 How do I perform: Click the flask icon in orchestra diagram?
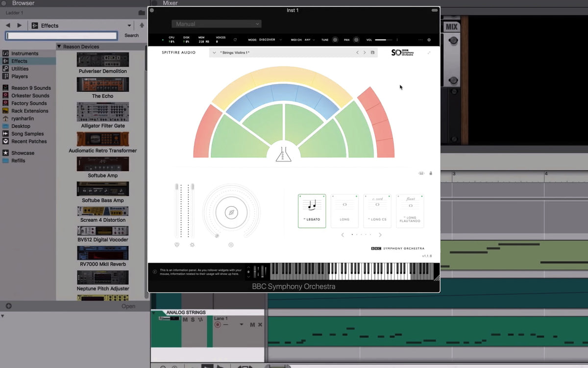tap(283, 155)
